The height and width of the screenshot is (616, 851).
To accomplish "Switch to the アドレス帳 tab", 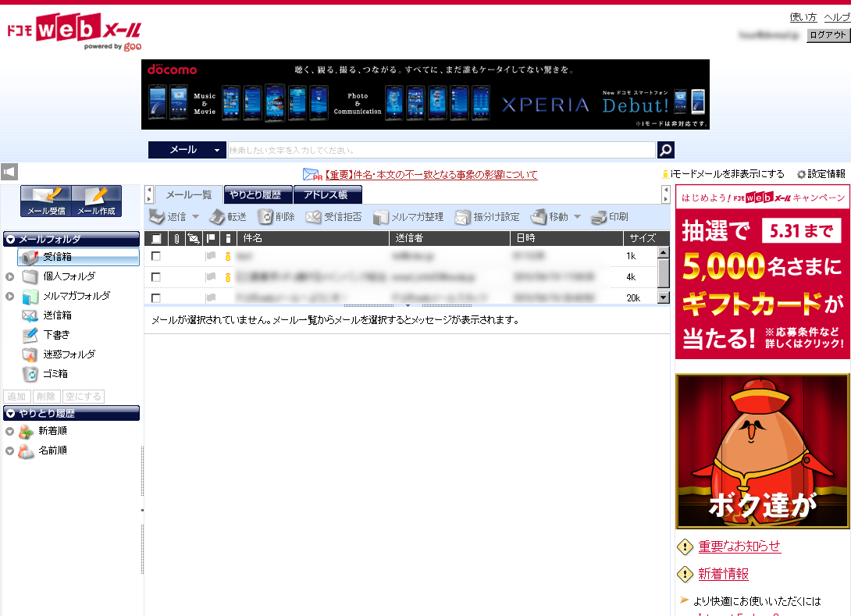I will [326, 195].
